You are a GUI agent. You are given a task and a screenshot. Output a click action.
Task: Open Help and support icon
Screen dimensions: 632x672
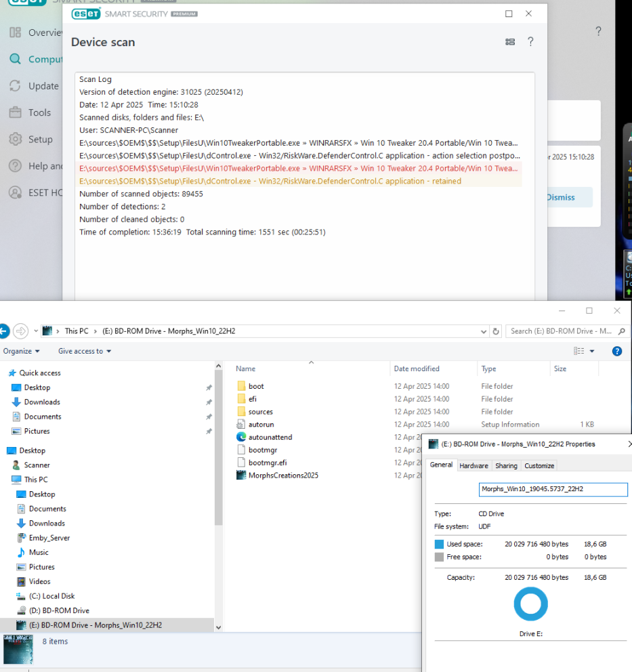pyautogui.click(x=16, y=166)
